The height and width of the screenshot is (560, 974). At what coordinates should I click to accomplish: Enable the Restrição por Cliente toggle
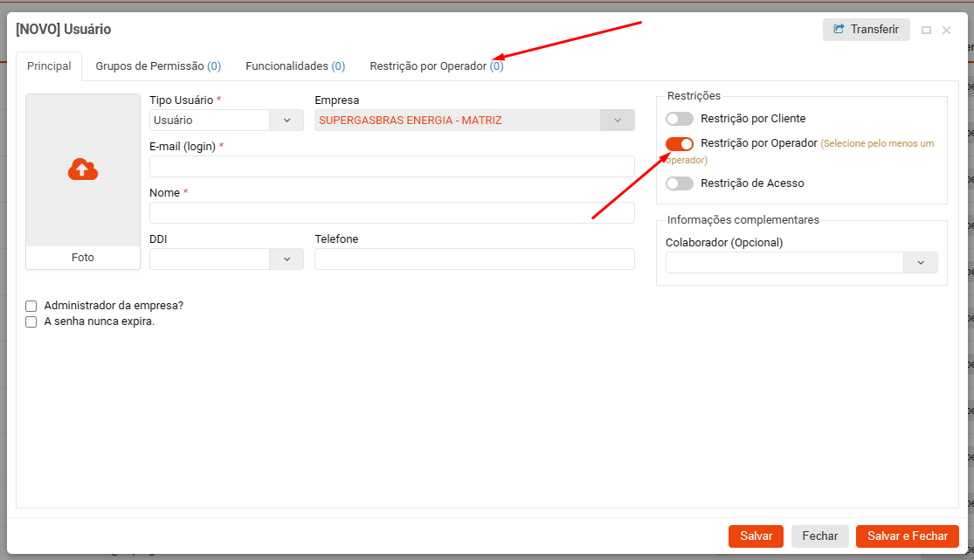click(679, 119)
